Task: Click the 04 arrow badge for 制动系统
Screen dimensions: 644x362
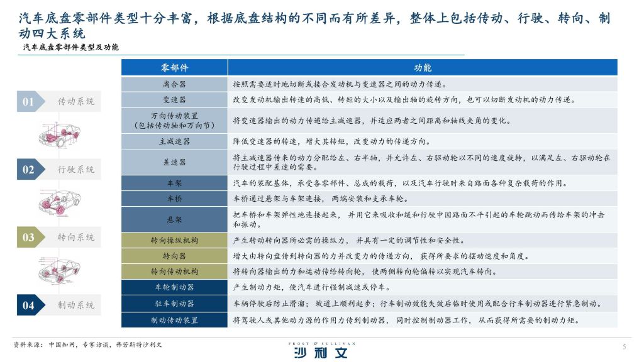Action: [30, 305]
